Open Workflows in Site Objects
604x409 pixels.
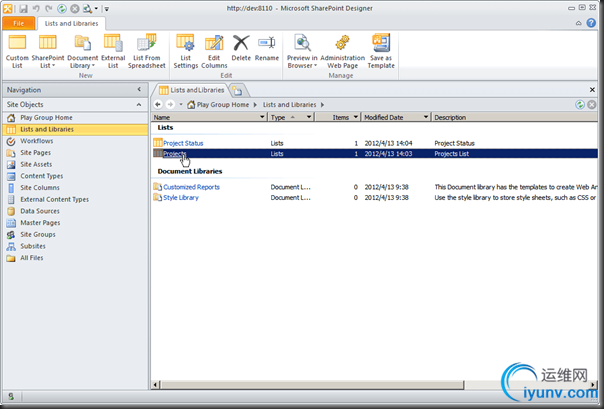coord(75,141)
